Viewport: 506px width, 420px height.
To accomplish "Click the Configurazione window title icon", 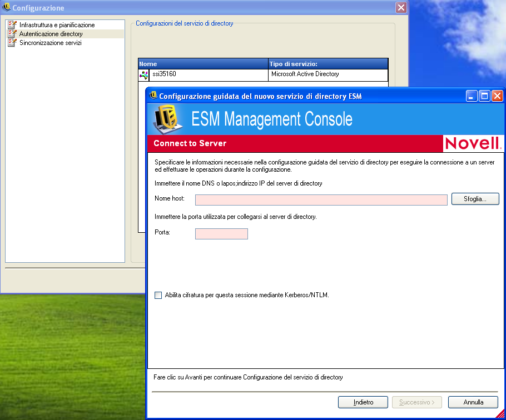I will point(6,7).
